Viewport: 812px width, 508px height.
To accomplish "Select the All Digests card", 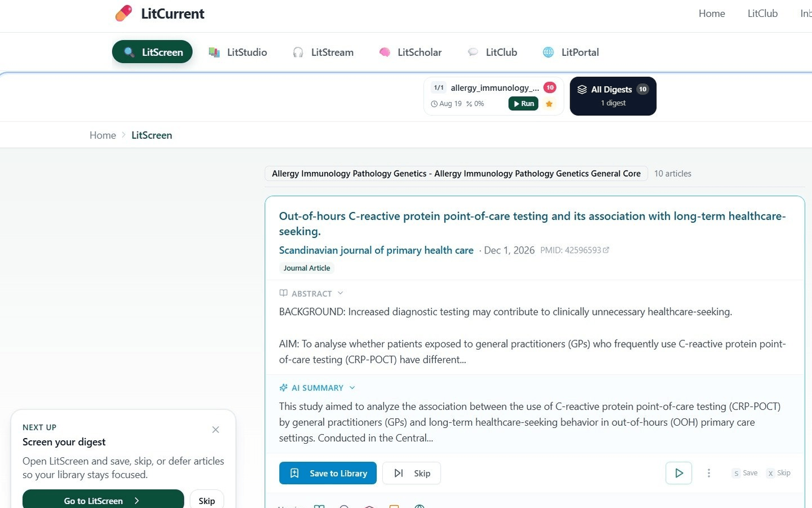I will point(613,96).
